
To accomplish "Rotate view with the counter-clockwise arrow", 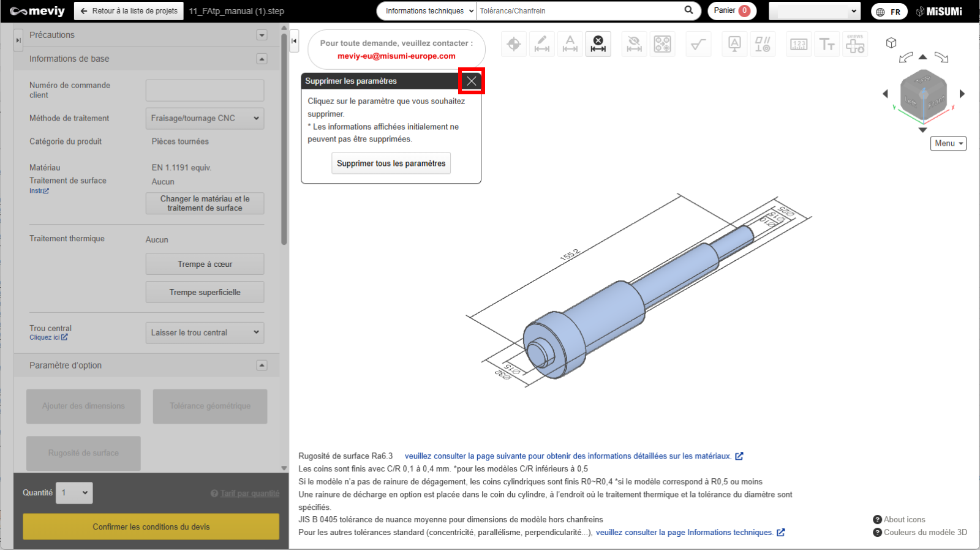I will pyautogui.click(x=905, y=58).
